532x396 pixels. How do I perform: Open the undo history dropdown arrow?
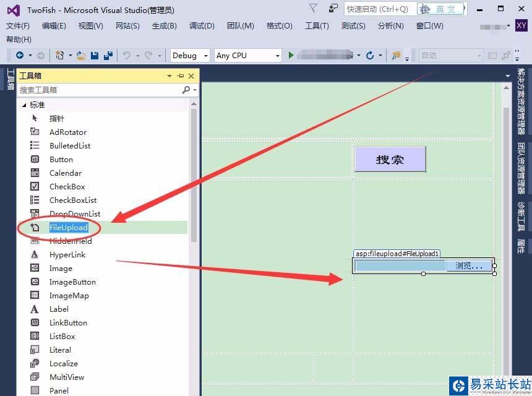tap(138, 55)
